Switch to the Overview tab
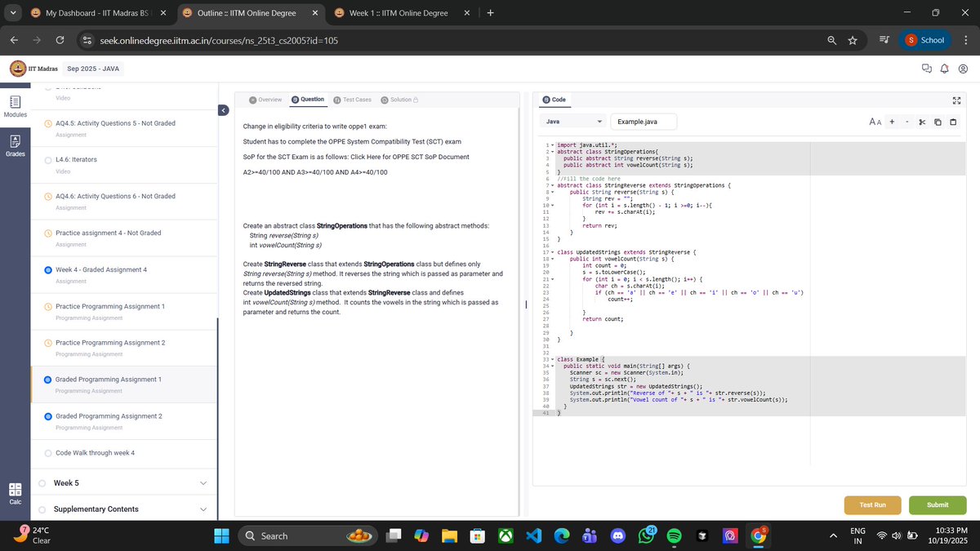The height and width of the screenshot is (551, 980). click(265, 100)
